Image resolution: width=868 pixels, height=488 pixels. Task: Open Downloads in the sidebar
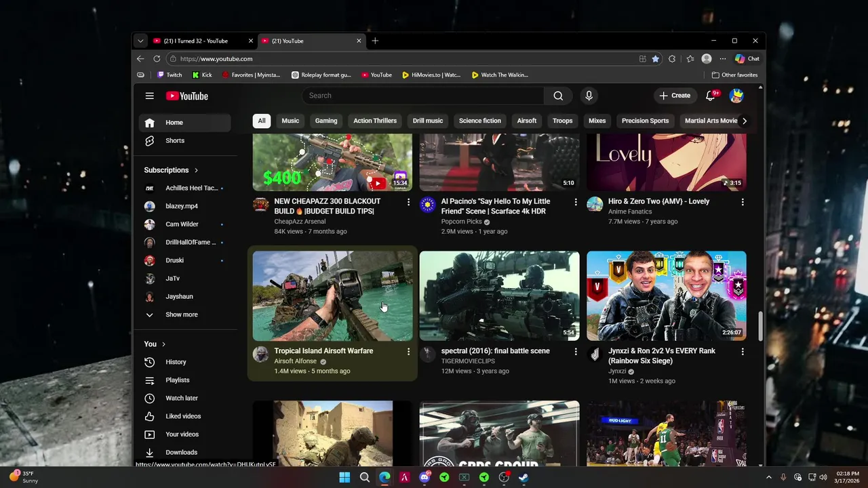click(x=185, y=452)
